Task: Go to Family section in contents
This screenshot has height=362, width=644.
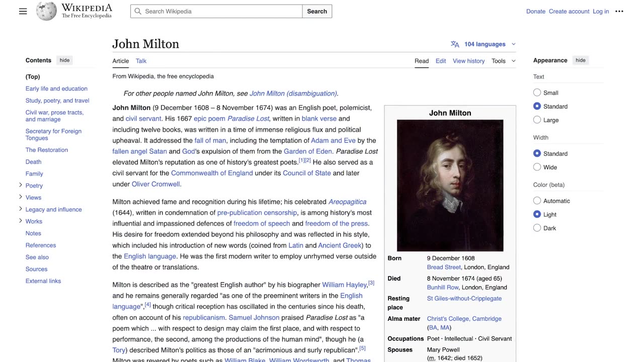Action: (34, 173)
